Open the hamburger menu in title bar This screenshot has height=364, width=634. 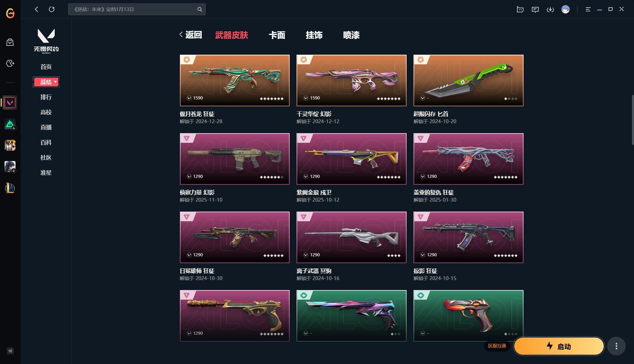[588, 9]
